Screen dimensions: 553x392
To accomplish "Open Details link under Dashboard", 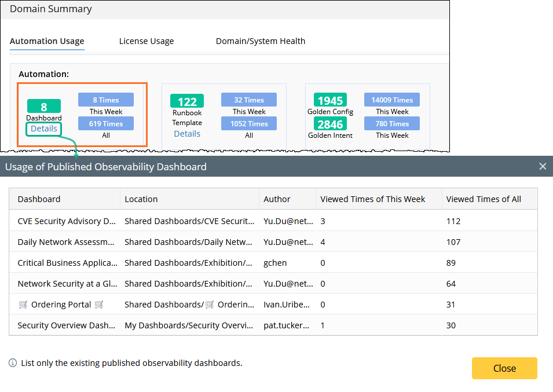I will (44, 129).
